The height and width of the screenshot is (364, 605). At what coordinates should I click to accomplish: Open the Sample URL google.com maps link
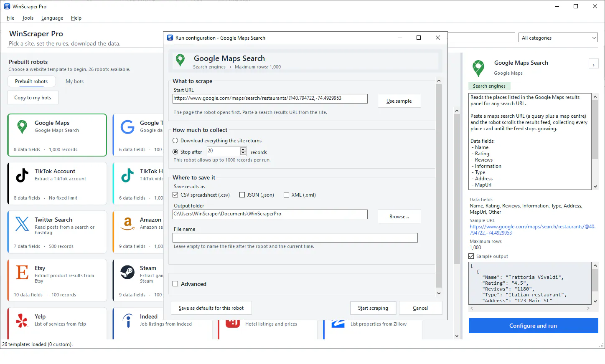(532, 230)
